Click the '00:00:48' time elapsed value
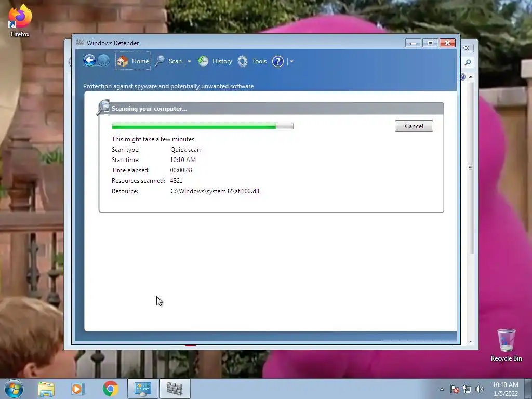This screenshot has height=399, width=532. click(181, 170)
